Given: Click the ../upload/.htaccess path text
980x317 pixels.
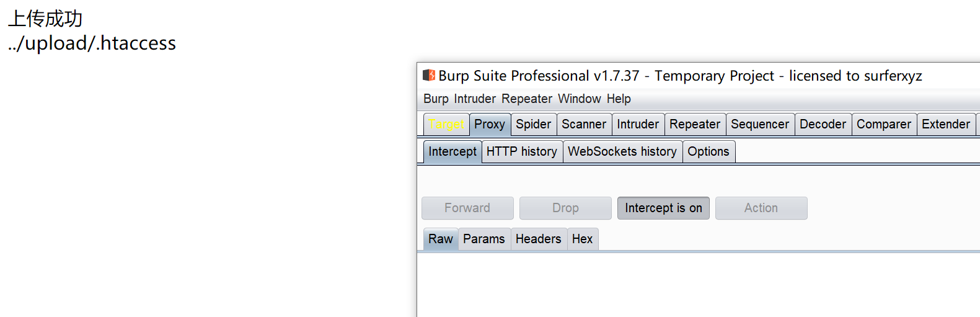Looking at the screenshot, I should click(92, 43).
